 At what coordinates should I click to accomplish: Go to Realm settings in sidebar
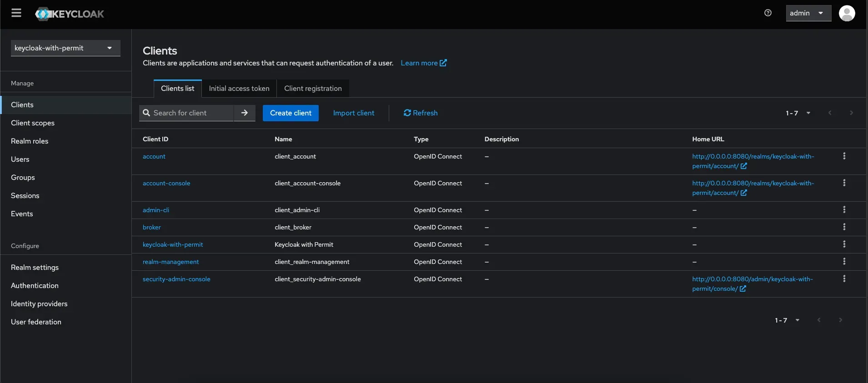point(35,268)
